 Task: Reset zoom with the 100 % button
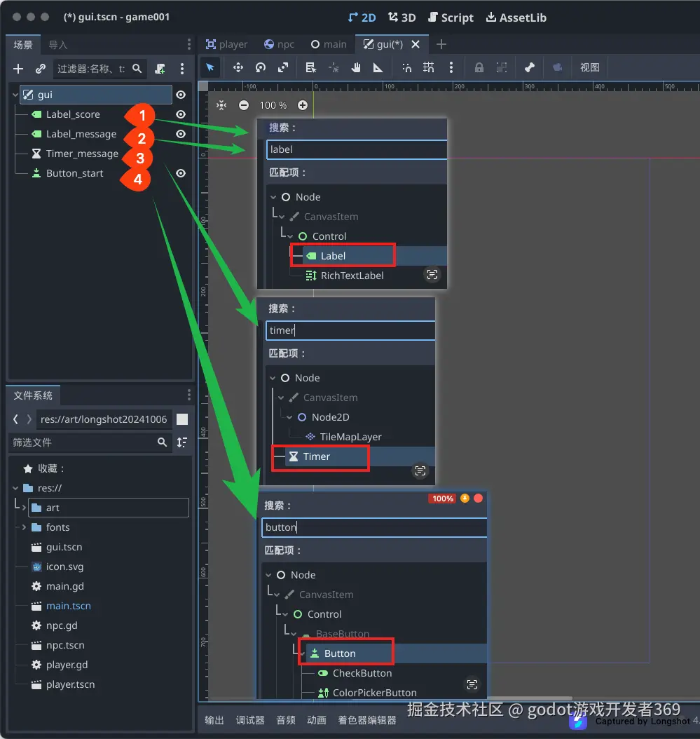pos(273,105)
